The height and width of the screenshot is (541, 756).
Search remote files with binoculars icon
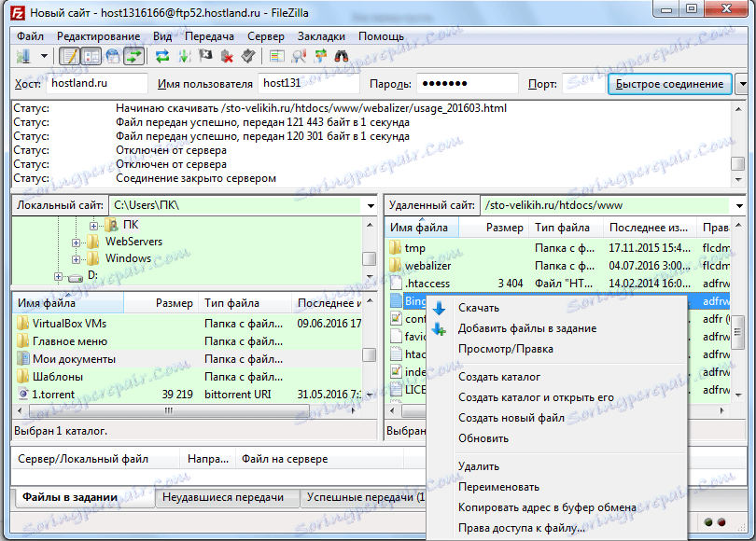click(342, 56)
